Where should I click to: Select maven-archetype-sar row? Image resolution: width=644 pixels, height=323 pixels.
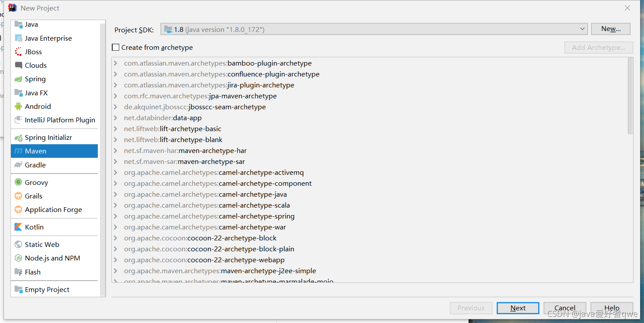tap(369, 162)
